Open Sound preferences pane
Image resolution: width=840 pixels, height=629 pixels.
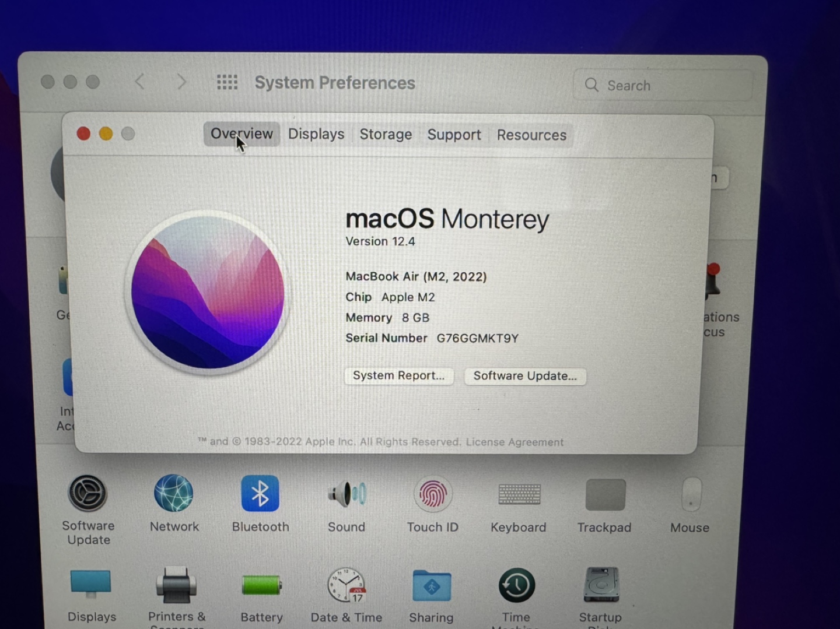(x=346, y=494)
